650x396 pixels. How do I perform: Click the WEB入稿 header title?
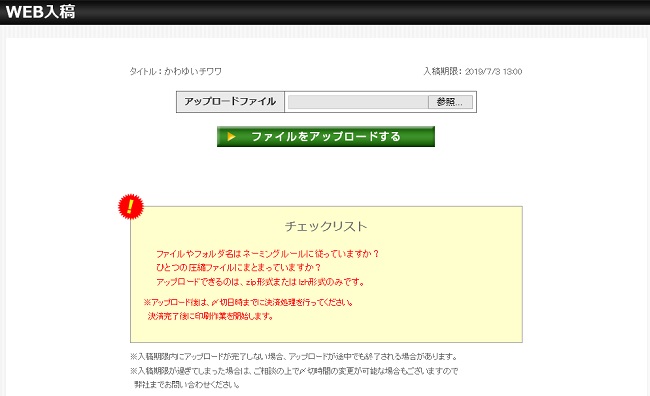coord(40,12)
